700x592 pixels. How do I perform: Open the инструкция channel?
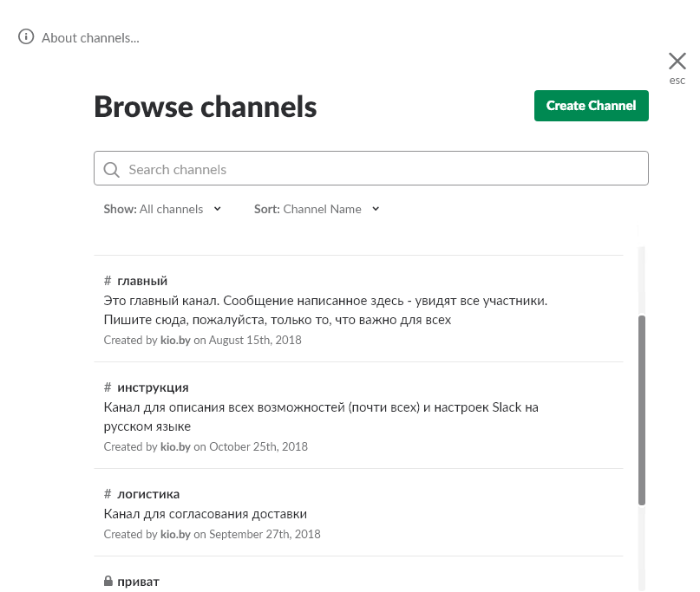point(153,387)
